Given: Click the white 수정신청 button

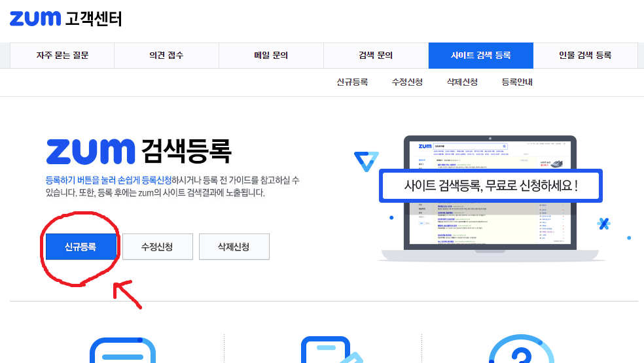Looking at the screenshot, I should (157, 247).
